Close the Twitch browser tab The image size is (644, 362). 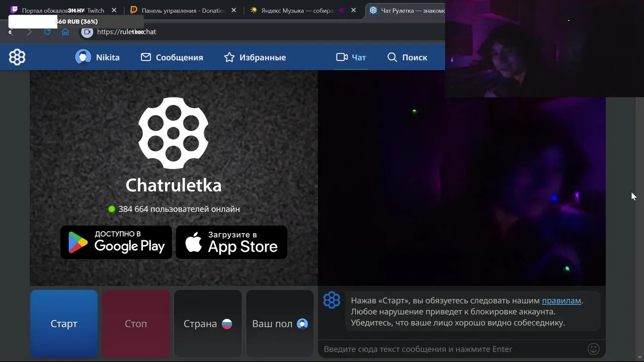pos(114,10)
